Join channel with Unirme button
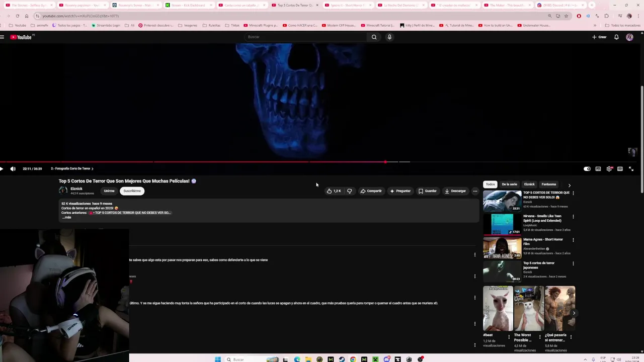The width and height of the screenshot is (644, 362). coord(109,191)
